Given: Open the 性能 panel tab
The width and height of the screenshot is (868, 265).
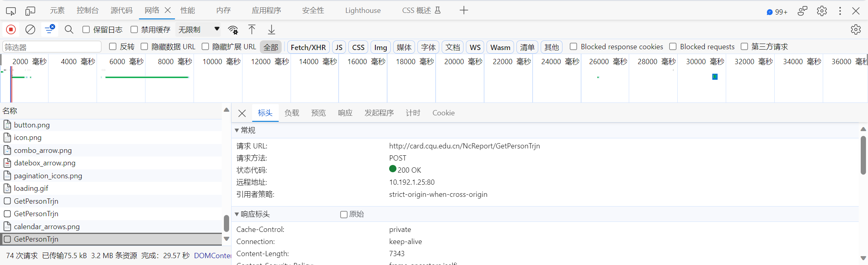Looking at the screenshot, I should 188,10.
